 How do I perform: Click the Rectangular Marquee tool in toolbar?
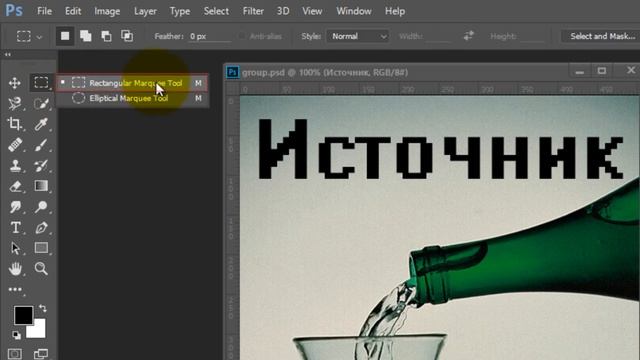(41, 82)
